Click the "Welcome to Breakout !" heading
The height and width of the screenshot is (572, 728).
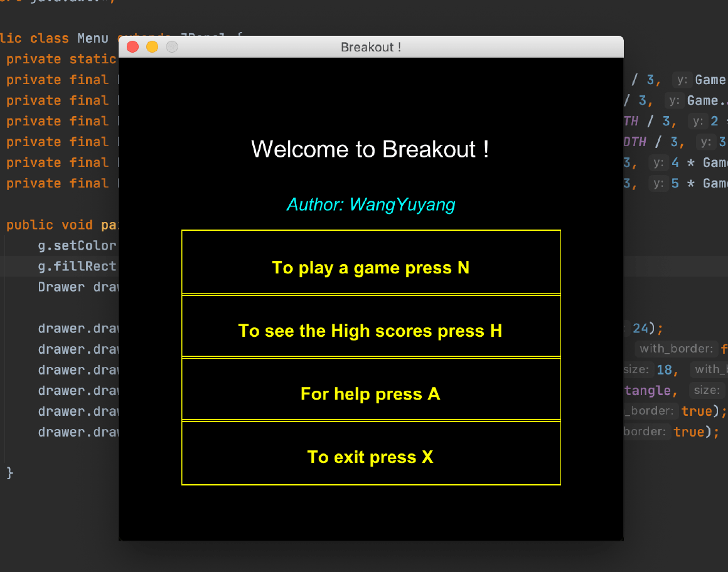(x=370, y=149)
